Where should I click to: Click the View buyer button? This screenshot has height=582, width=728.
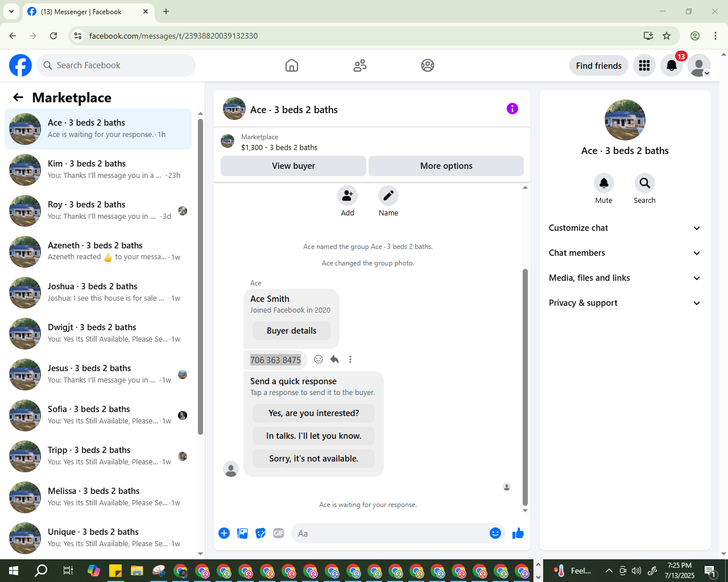[293, 166]
